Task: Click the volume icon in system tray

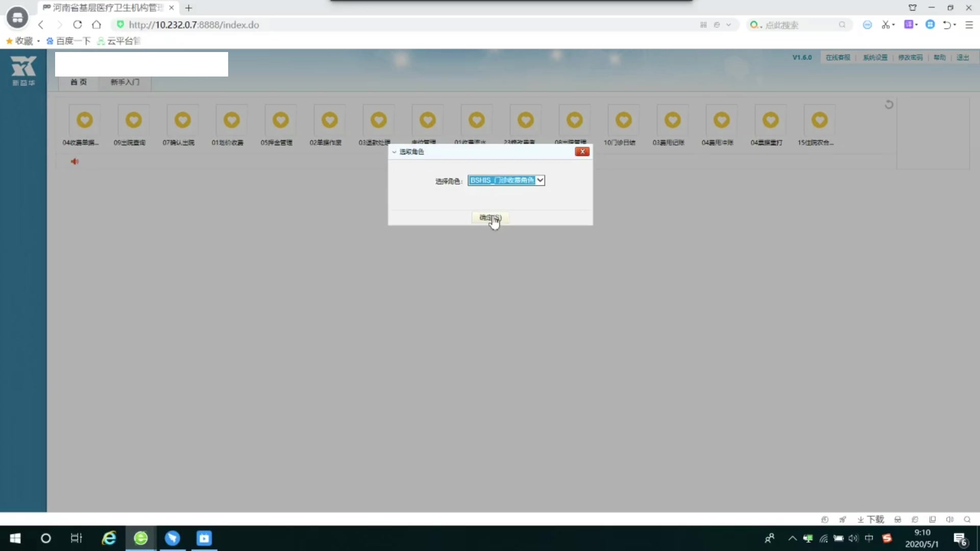Action: pyautogui.click(x=853, y=538)
